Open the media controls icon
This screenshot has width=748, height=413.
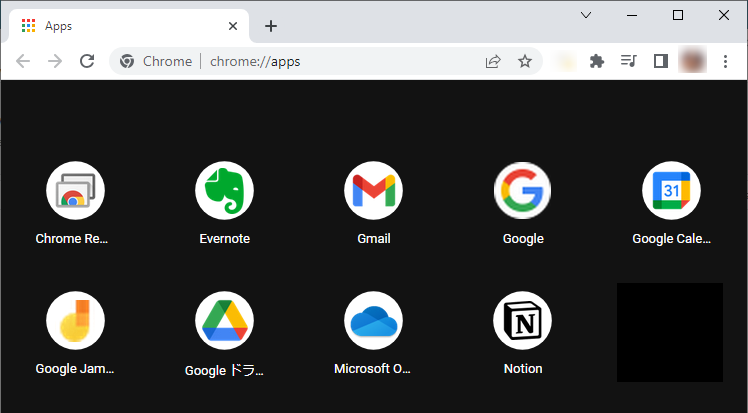click(x=629, y=61)
